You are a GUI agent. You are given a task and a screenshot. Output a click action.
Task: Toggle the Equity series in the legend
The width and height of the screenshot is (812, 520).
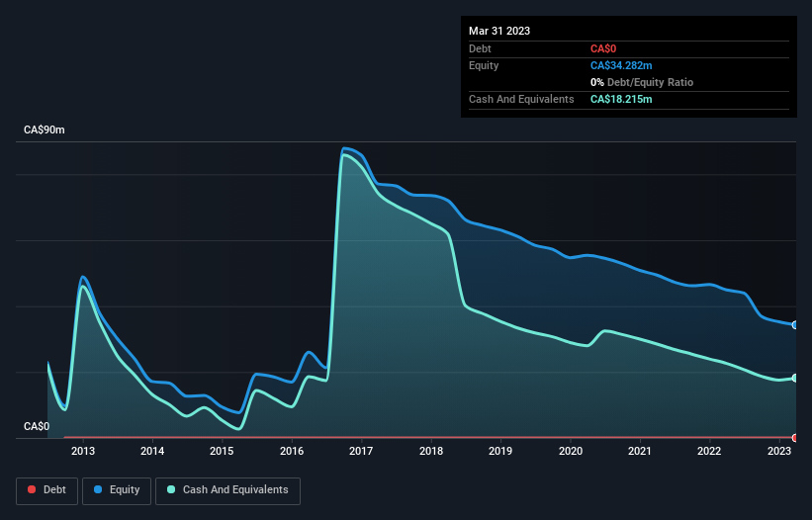point(117,490)
